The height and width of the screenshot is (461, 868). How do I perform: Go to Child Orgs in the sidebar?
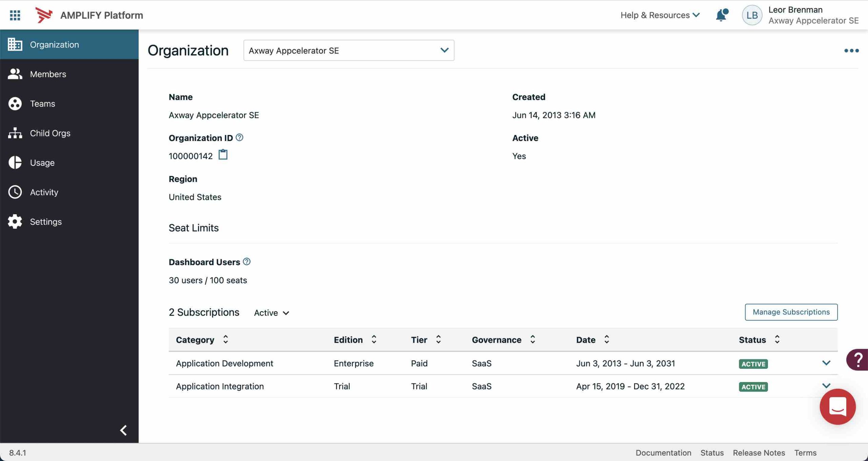click(x=69, y=133)
